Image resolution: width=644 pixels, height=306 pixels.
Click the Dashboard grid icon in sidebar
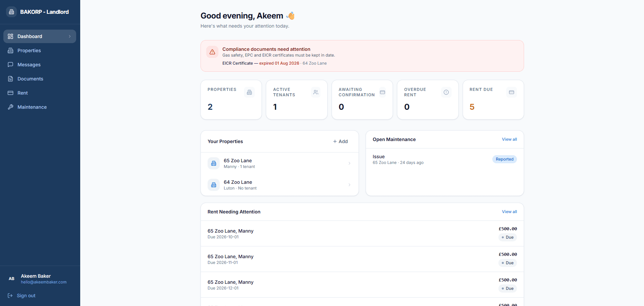[x=10, y=36]
